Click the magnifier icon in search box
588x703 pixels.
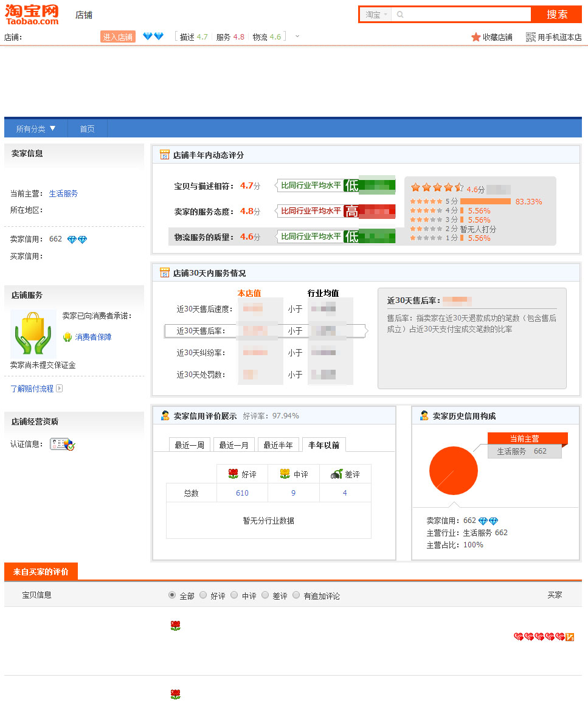[400, 15]
